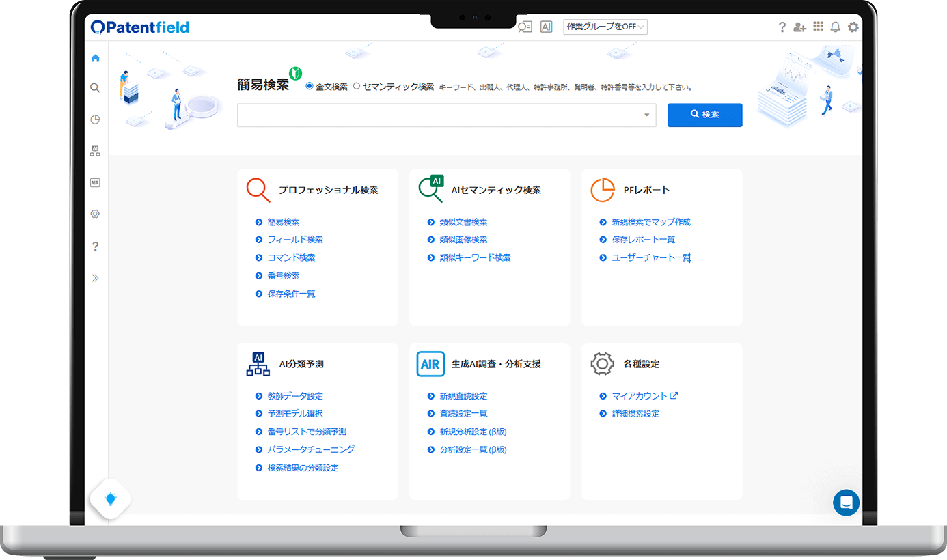Screen dimensions: 947x560
Task: Open notifications bell icon
Action: pos(835,27)
